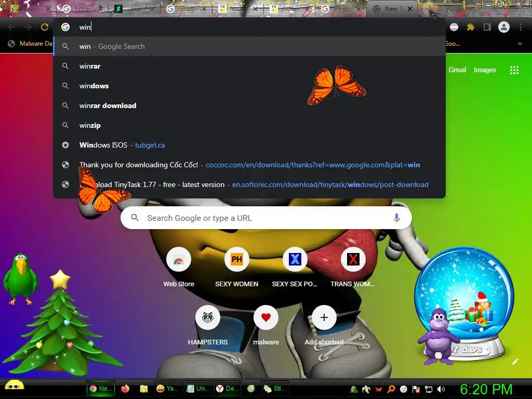This screenshot has width=532, height=399.
Task: Switch to the Chrome 'Ne...' taskbar button
Action: click(x=101, y=389)
